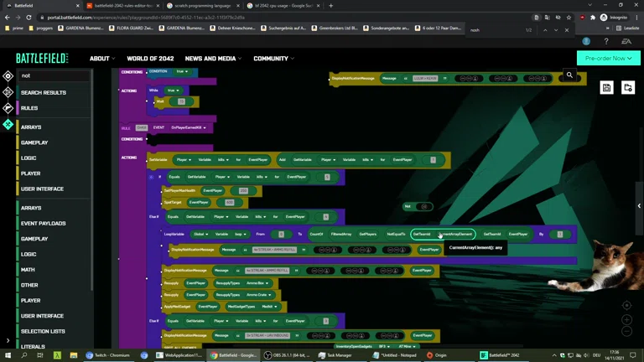
Task: Open the user profile avatar
Action: pos(586,41)
